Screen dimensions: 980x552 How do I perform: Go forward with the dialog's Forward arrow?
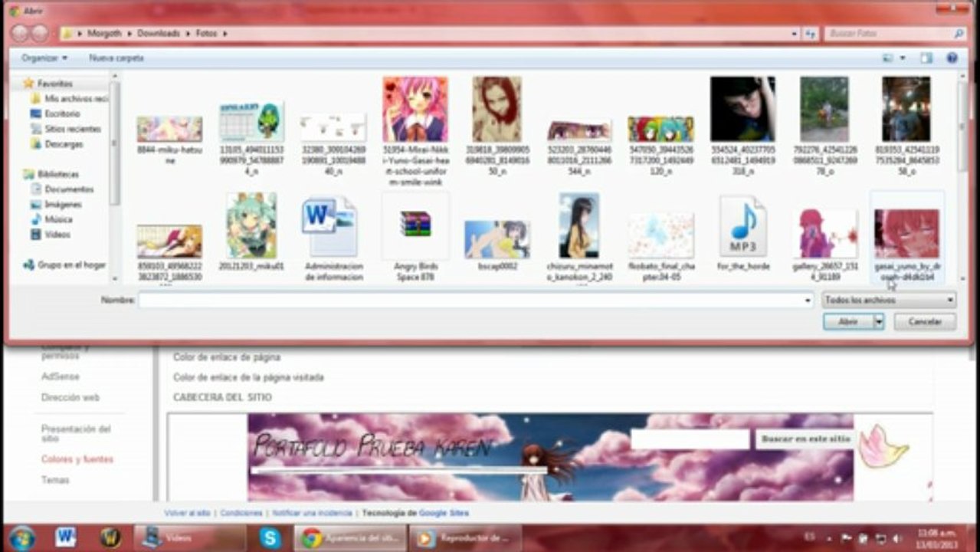click(40, 33)
